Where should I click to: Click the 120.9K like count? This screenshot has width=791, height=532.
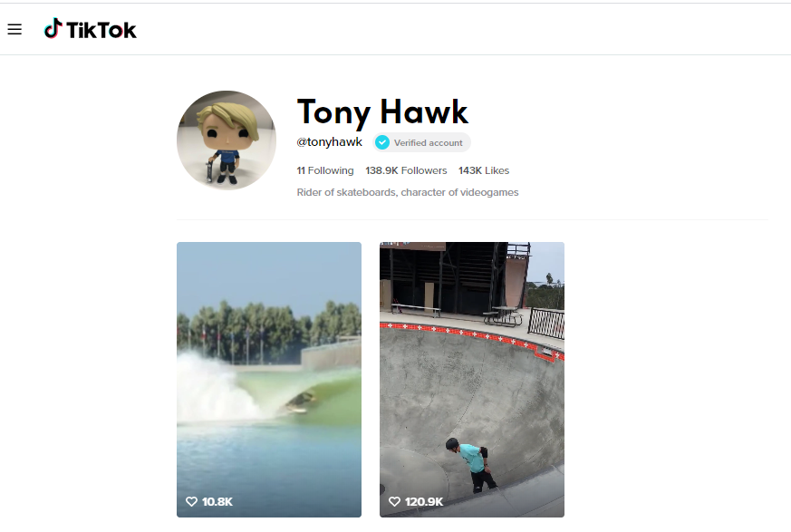(x=423, y=501)
